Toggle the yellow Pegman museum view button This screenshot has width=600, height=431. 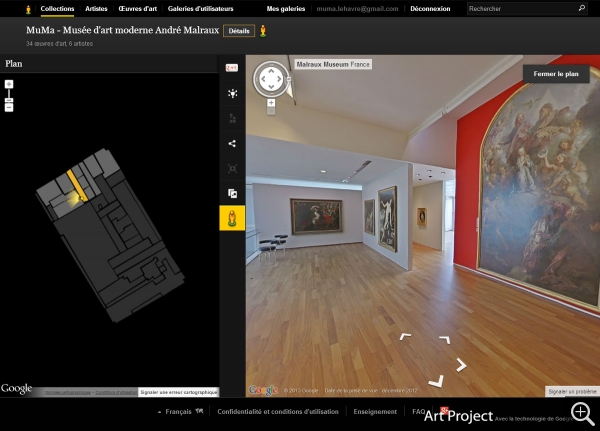[232, 218]
